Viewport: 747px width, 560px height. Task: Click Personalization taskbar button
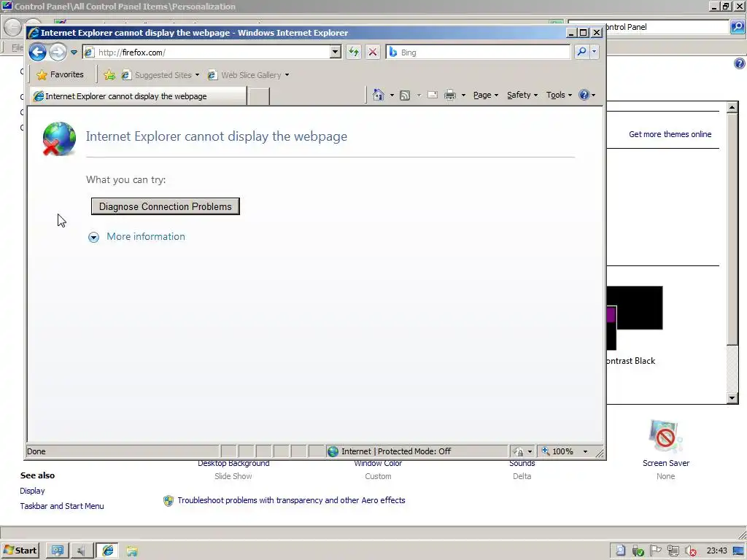pyautogui.click(x=57, y=551)
